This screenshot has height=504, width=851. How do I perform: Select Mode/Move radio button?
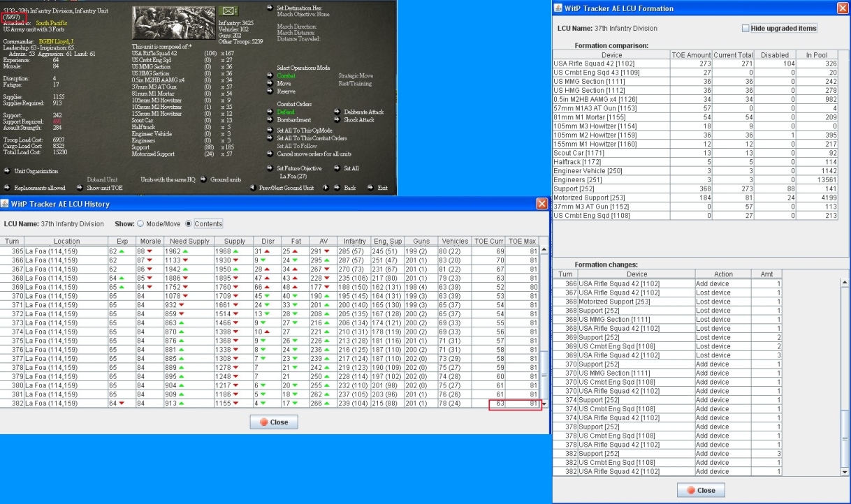pyautogui.click(x=140, y=224)
